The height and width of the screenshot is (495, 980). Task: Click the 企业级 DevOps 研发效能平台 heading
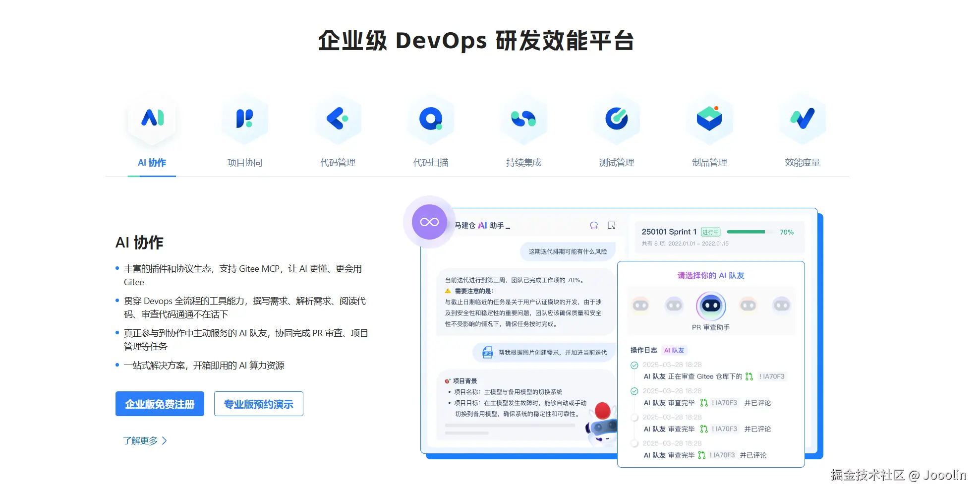click(x=476, y=41)
